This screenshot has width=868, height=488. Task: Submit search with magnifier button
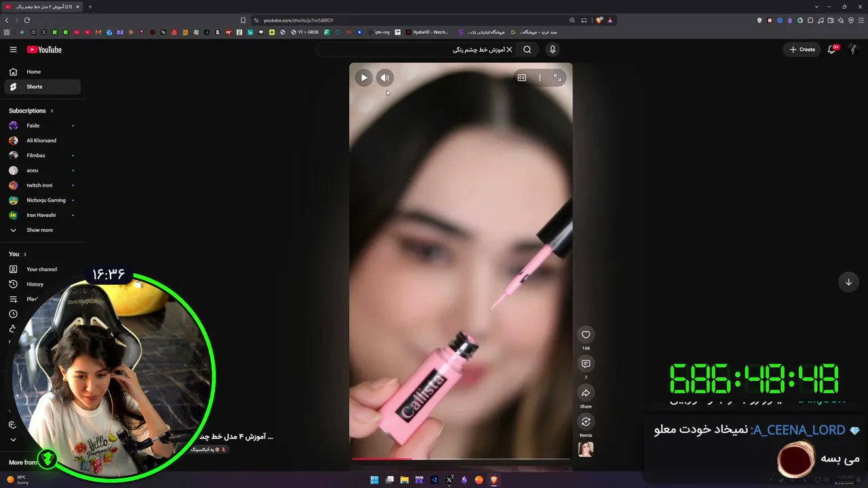coord(527,49)
